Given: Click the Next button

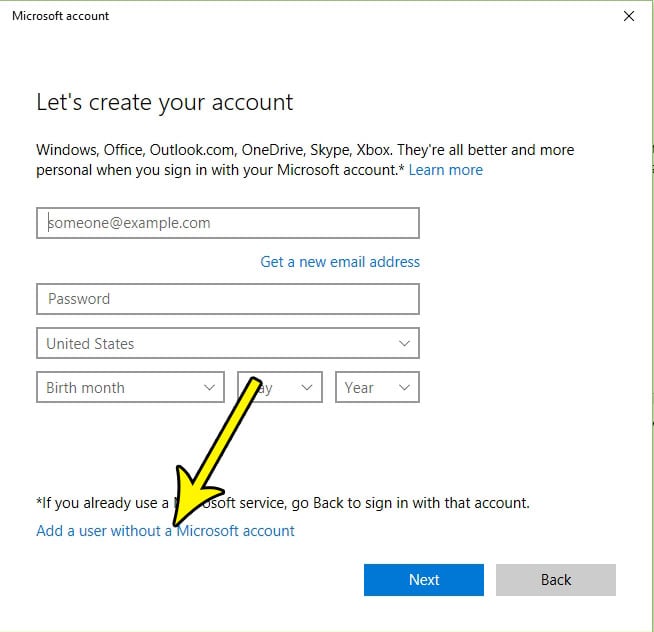Looking at the screenshot, I should click(424, 580).
